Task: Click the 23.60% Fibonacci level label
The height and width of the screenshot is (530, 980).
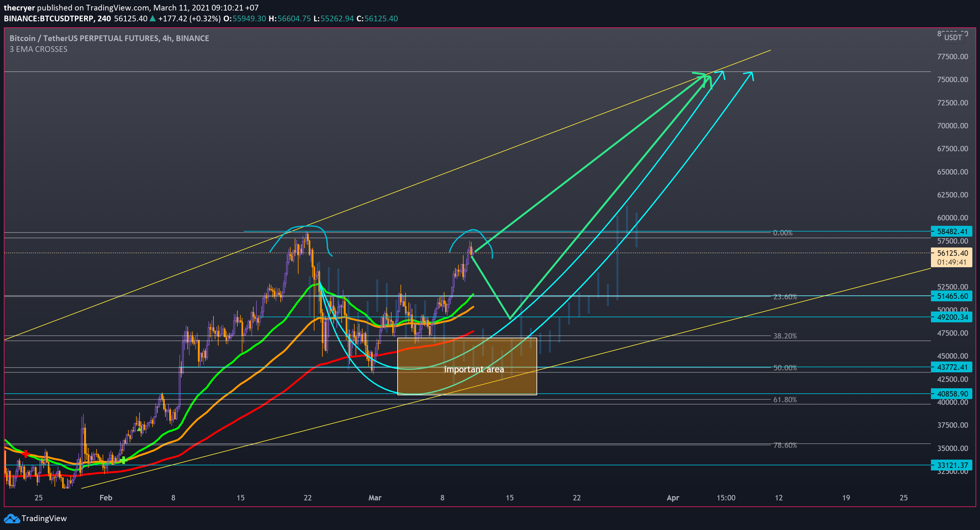Action: [785, 297]
